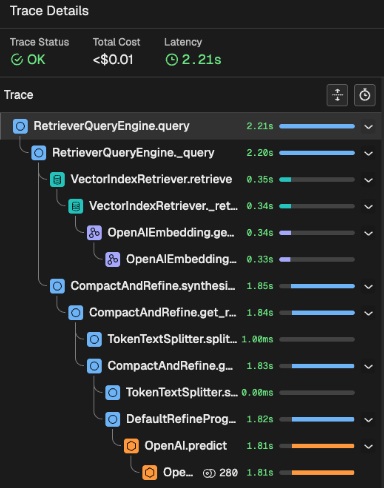This screenshot has height=488, width=384.
Task: Open the VectorIndexRetriever._ret... span
Action: (191, 206)
